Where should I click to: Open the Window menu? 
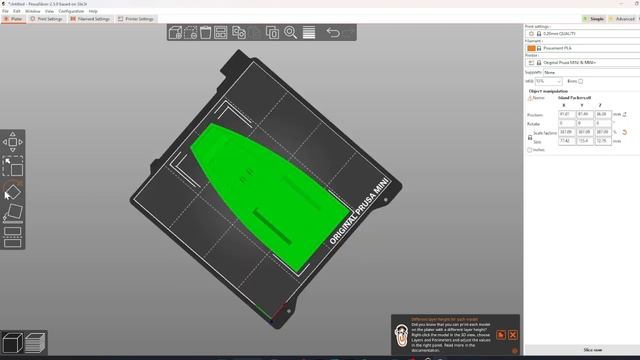[x=33, y=11]
